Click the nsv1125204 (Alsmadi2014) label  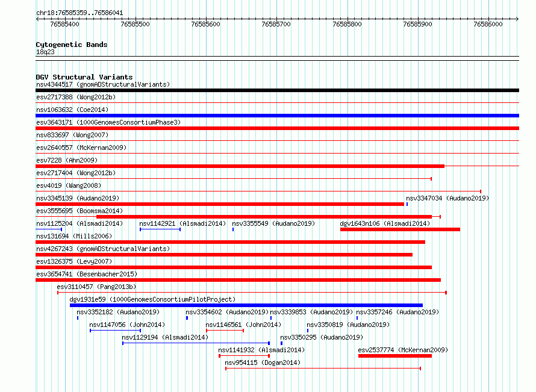pos(79,223)
